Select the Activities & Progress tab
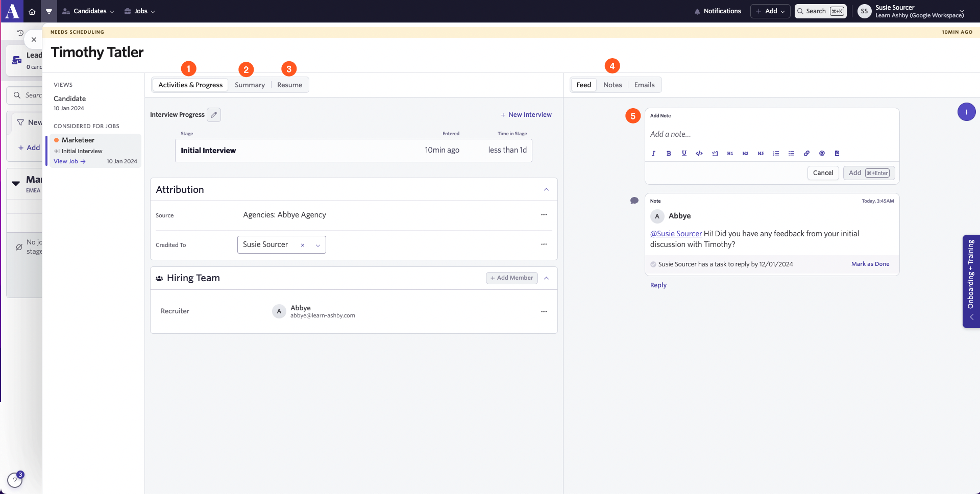The height and width of the screenshot is (494, 980). point(190,85)
